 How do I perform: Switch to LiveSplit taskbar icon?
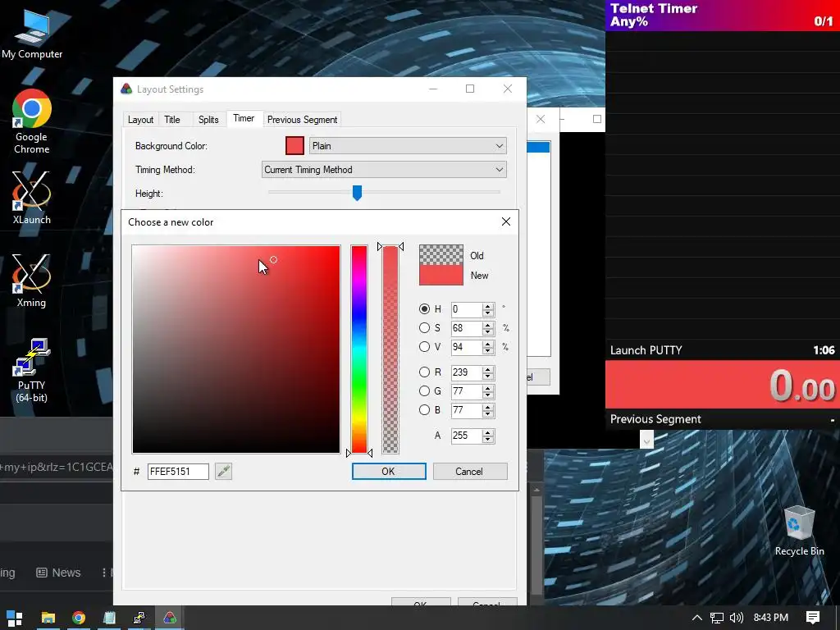pyautogui.click(x=170, y=618)
